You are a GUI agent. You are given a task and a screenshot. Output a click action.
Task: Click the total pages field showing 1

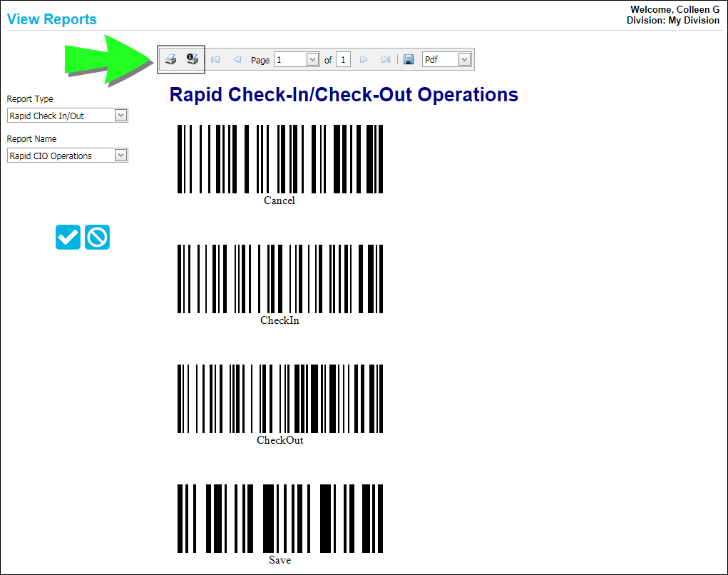[343, 59]
